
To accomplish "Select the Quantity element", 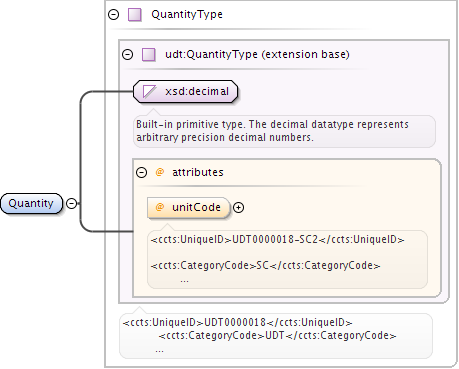I will [31, 203].
